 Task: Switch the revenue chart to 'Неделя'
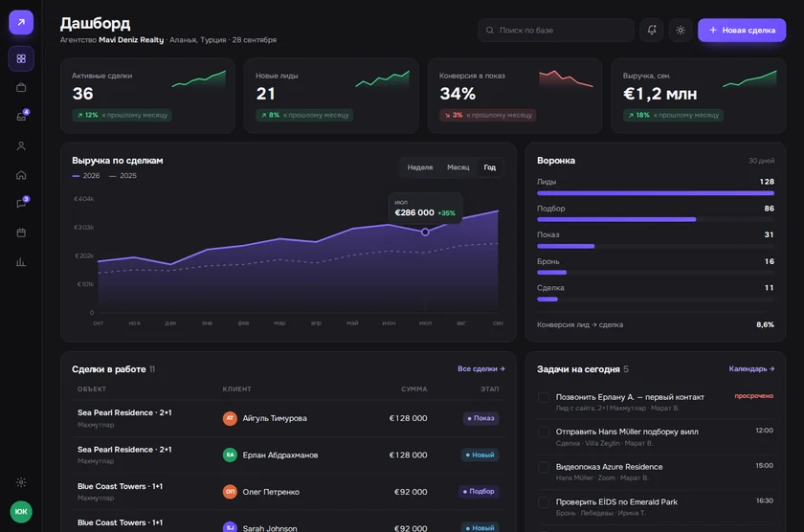[420, 167]
